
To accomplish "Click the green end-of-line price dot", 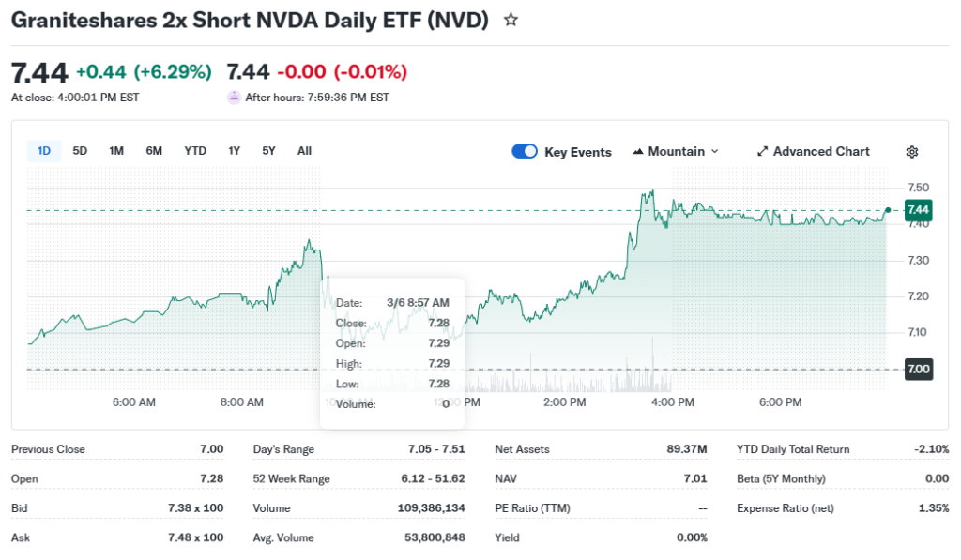I will click(888, 209).
